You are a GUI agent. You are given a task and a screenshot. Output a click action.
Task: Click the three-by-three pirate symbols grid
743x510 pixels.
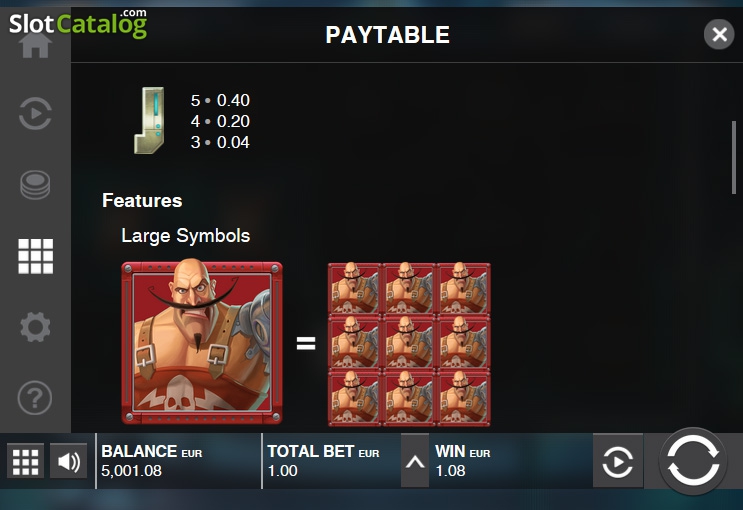[x=409, y=345]
